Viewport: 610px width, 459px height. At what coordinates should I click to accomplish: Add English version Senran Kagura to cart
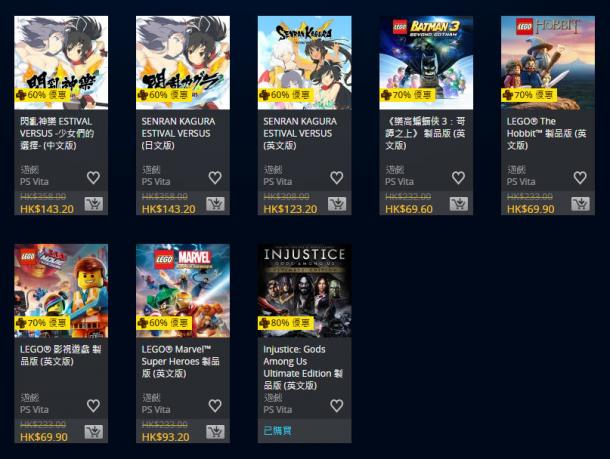click(x=337, y=203)
